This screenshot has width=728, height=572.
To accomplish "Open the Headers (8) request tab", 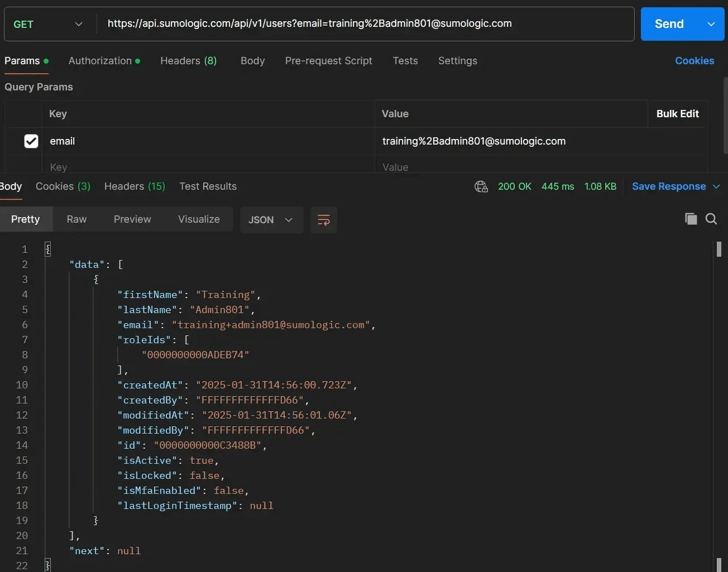I will click(189, 61).
